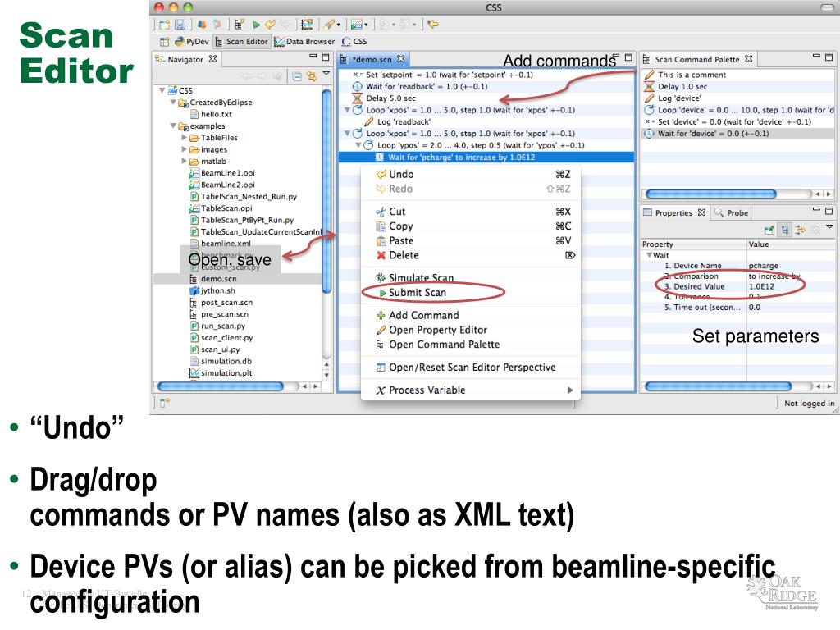840x630 pixels.
Task: Pick 'This is a comment' in palette
Action: (692, 75)
